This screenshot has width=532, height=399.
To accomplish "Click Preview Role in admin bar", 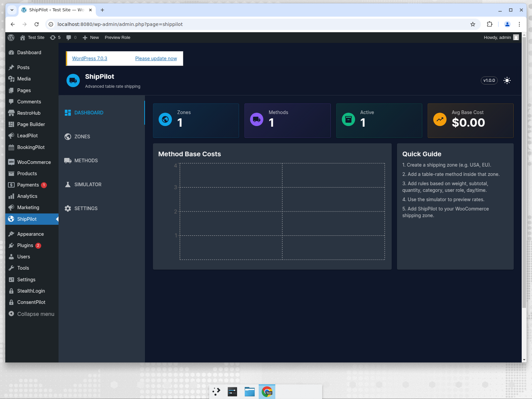I will (117, 38).
